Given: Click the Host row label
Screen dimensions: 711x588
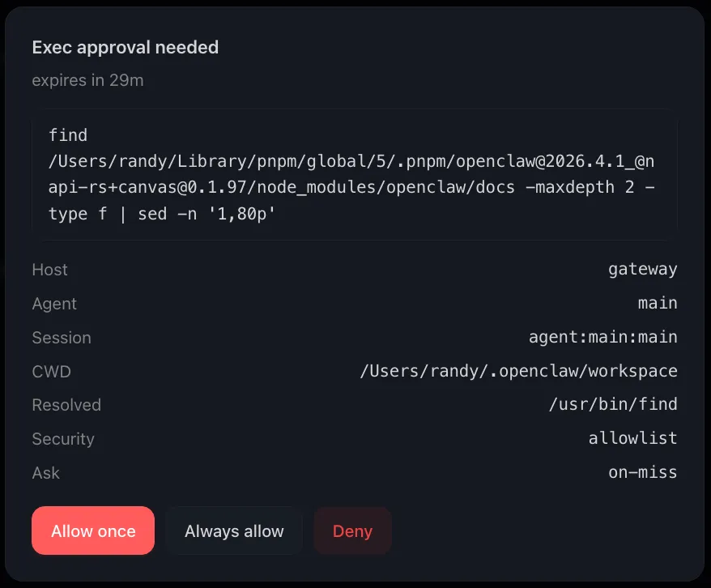Looking at the screenshot, I should coord(50,270).
